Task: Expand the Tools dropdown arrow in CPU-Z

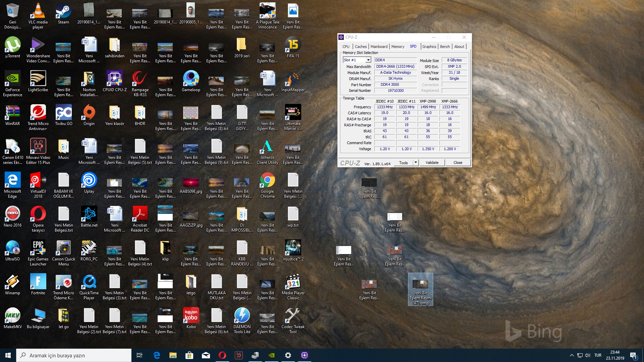Action: point(416,163)
